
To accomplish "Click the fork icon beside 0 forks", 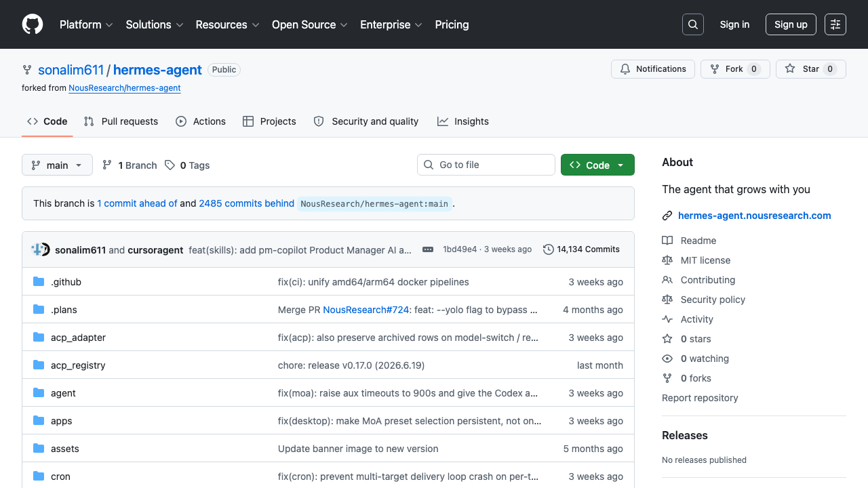I will point(667,378).
